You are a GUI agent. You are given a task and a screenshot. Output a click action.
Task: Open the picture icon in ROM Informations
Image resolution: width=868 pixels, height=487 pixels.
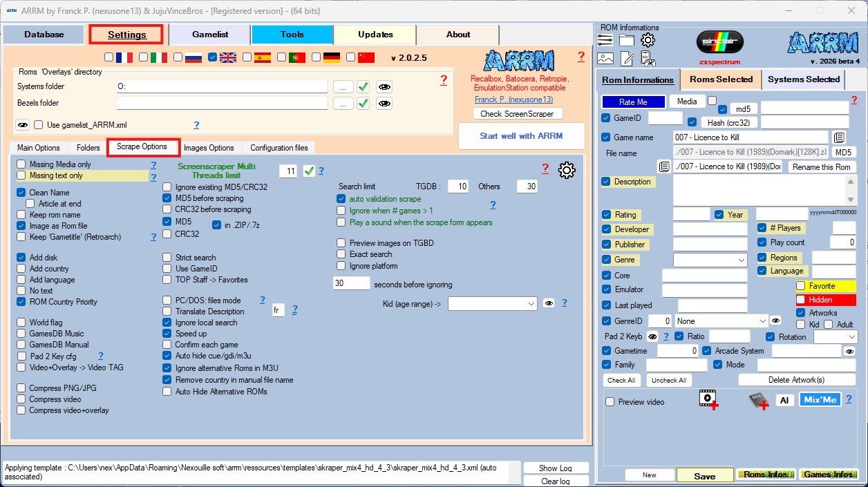pos(605,59)
